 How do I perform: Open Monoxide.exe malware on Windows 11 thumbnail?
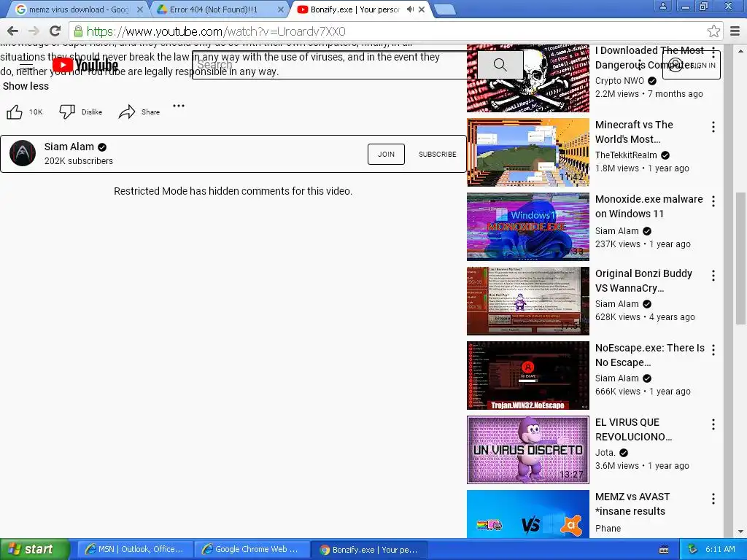[528, 227]
